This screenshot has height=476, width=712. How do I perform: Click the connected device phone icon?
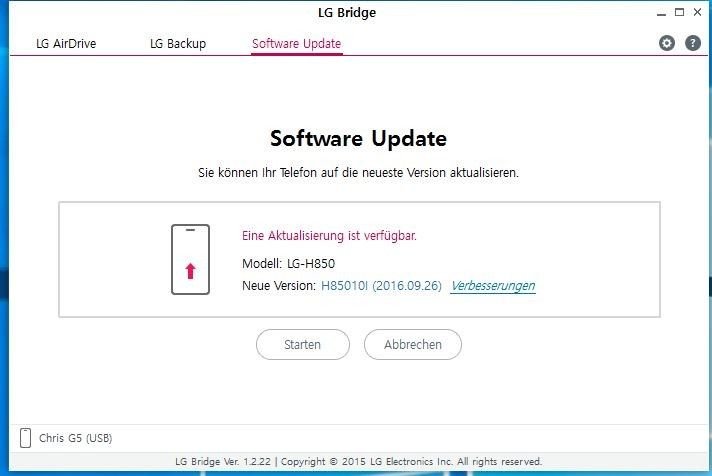26,438
